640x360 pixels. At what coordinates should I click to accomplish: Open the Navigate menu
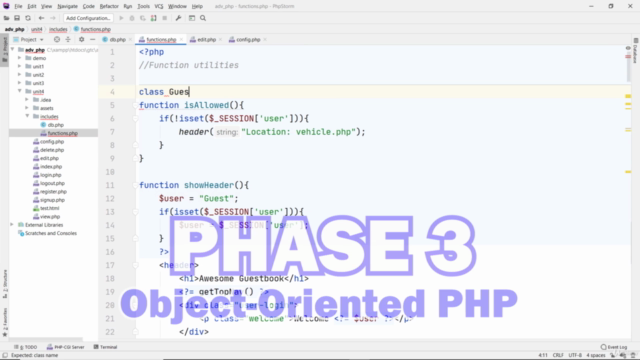pos(67,6)
